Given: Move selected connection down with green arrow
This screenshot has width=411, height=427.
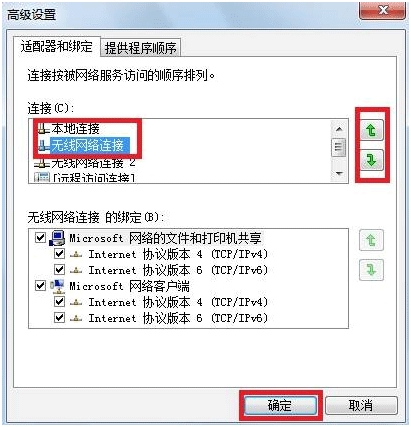Looking at the screenshot, I should click(x=372, y=160).
